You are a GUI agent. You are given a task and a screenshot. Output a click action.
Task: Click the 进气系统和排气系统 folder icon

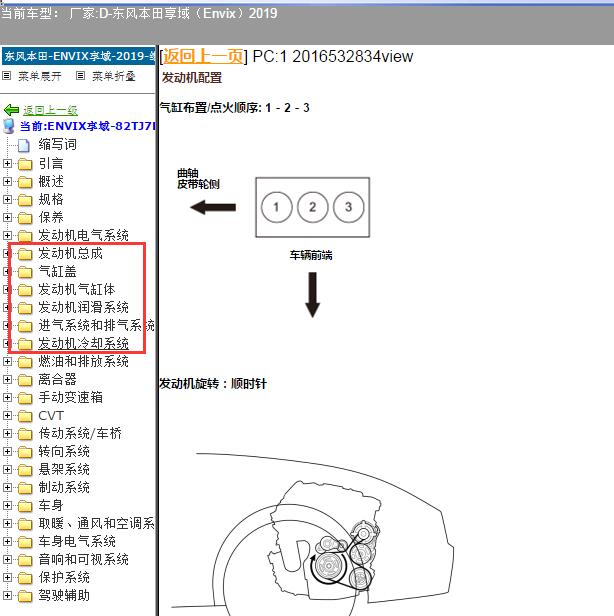point(25,326)
